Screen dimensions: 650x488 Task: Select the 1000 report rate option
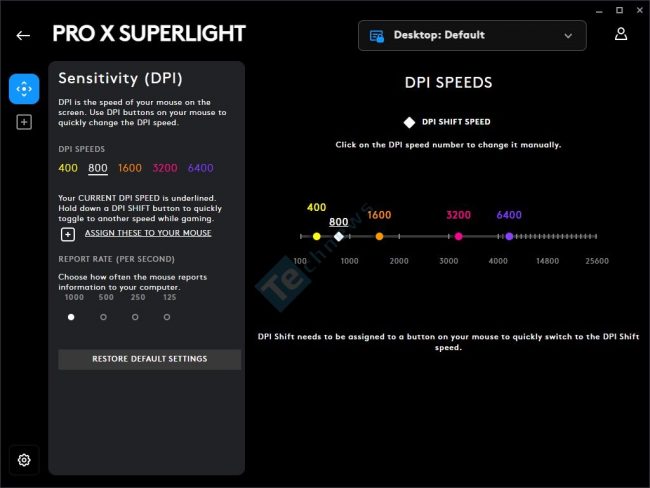point(71,317)
